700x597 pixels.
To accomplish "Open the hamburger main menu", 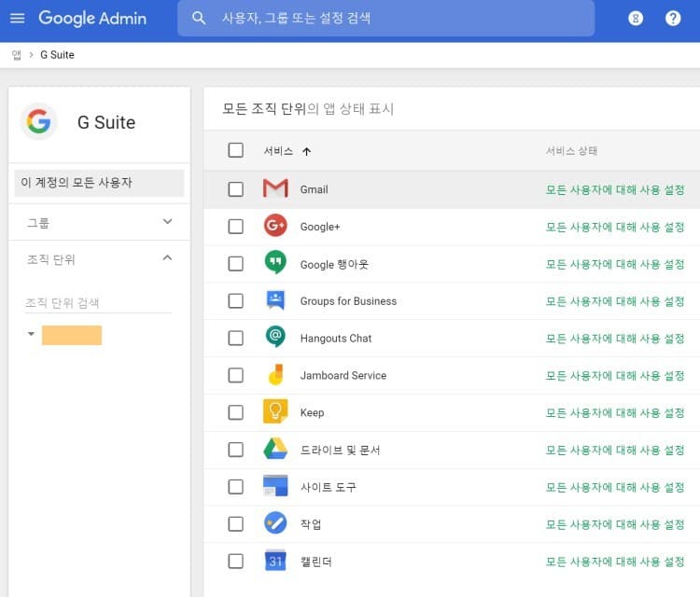I will [17, 18].
